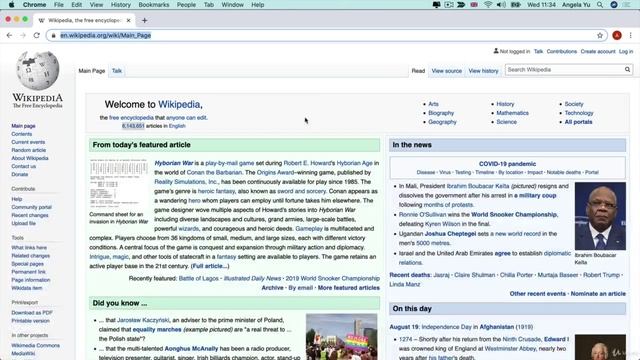Open the Chrome History menu
Viewport: 640px width, 360px height.
[121, 4]
